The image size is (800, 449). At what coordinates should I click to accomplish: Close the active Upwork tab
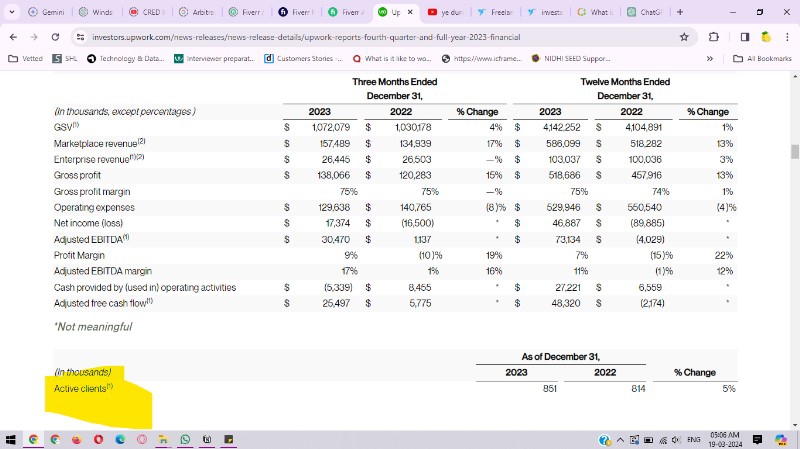[410, 12]
